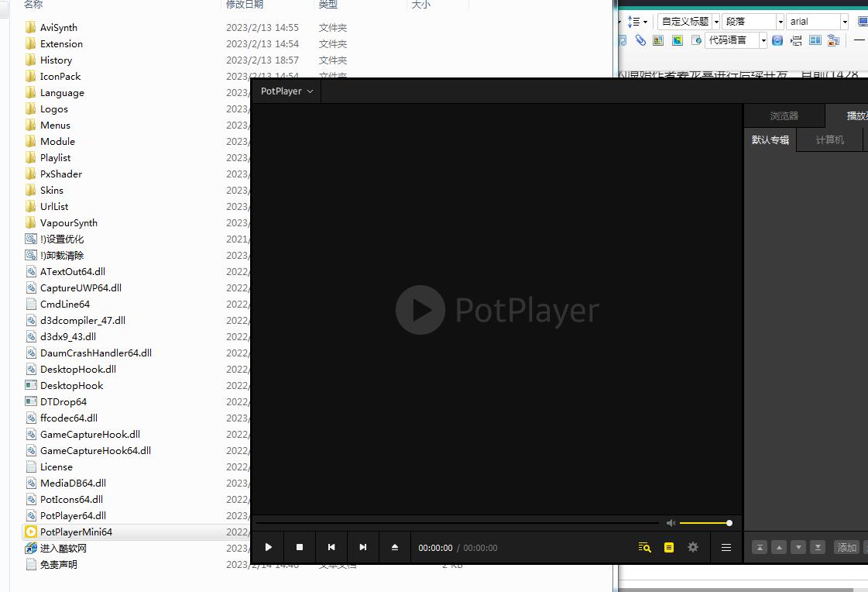Open the PotPlayer main menu dropdown
Image resolution: width=868 pixels, height=592 pixels.
286,91
